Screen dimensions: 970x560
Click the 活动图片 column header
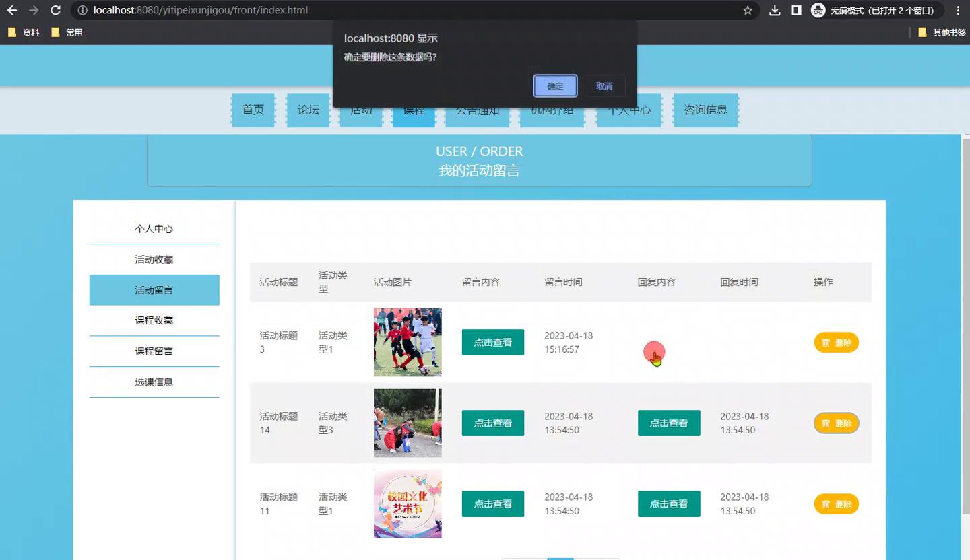click(x=393, y=282)
